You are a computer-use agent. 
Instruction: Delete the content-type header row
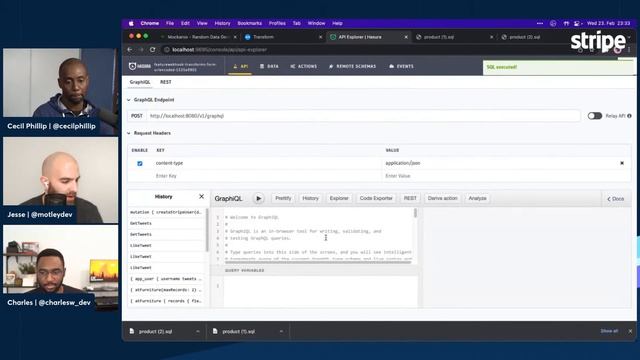click(622, 163)
